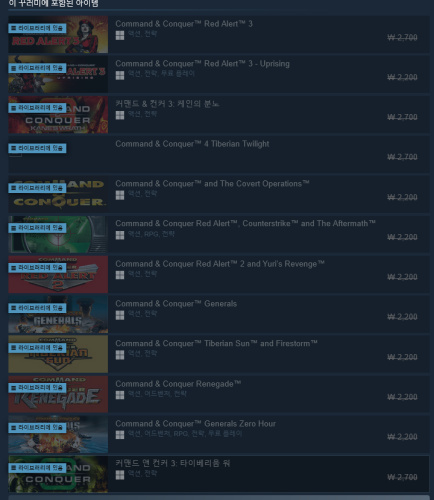Click the Windows icon under Red Alert 2 and Yuri's Revenge

coord(120,275)
